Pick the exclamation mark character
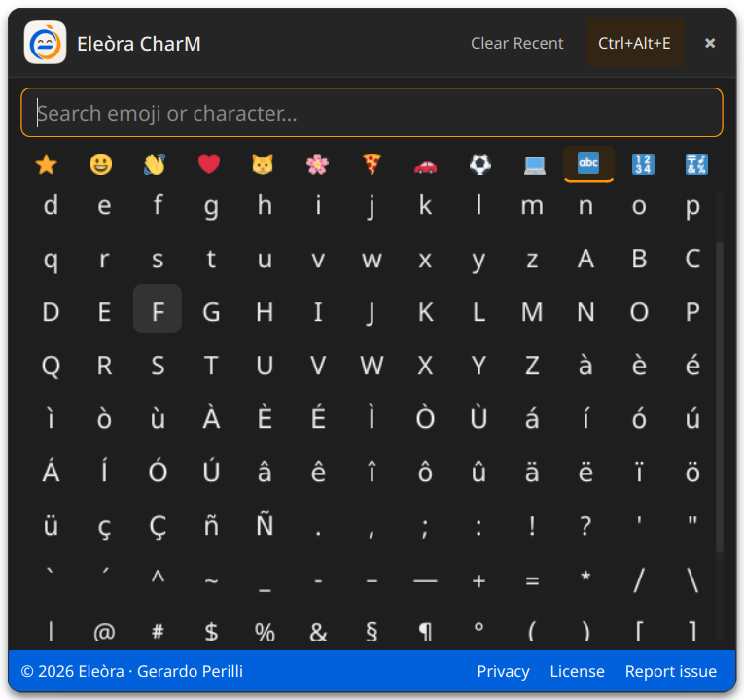The width and height of the screenshot is (744, 700). [x=532, y=526]
